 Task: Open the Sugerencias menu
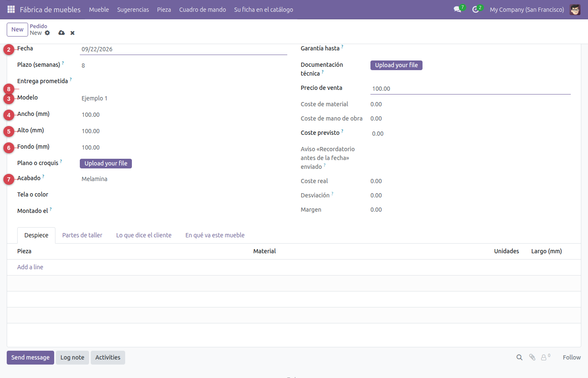[x=133, y=10]
